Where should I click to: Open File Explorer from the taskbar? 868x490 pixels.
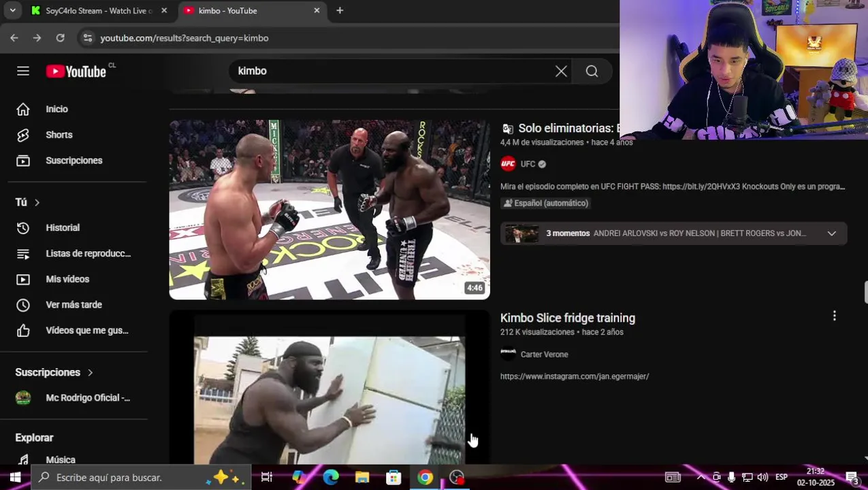tap(362, 478)
